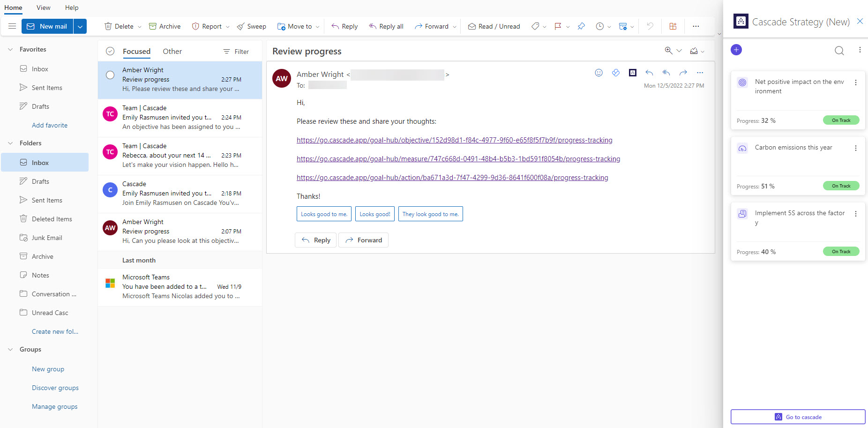Image resolution: width=868 pixels, height=428 pixels.
Task: Mark message Read / Unread
Action: tap(494, 26)
